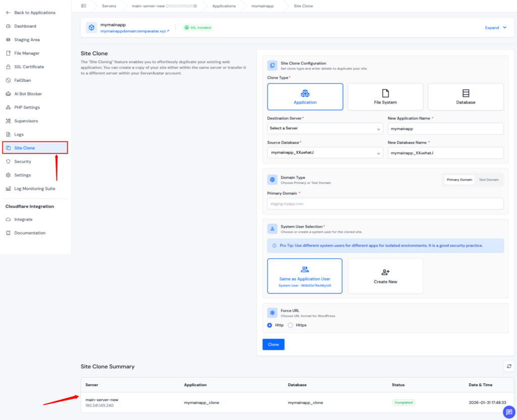Click the Fail2ban icon in sidebar

[8, 80]
